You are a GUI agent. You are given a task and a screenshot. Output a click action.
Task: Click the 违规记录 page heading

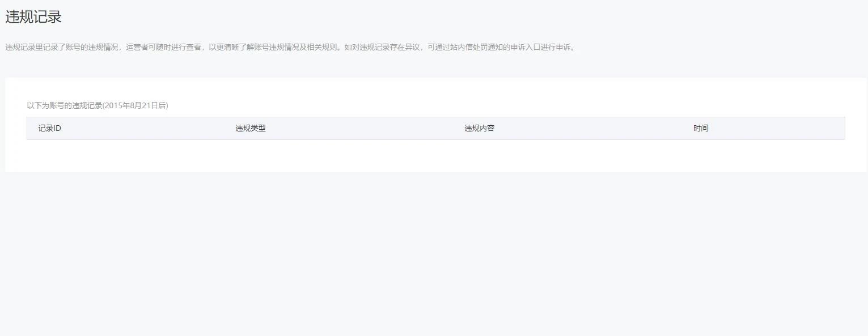click(x=33, y=17)
